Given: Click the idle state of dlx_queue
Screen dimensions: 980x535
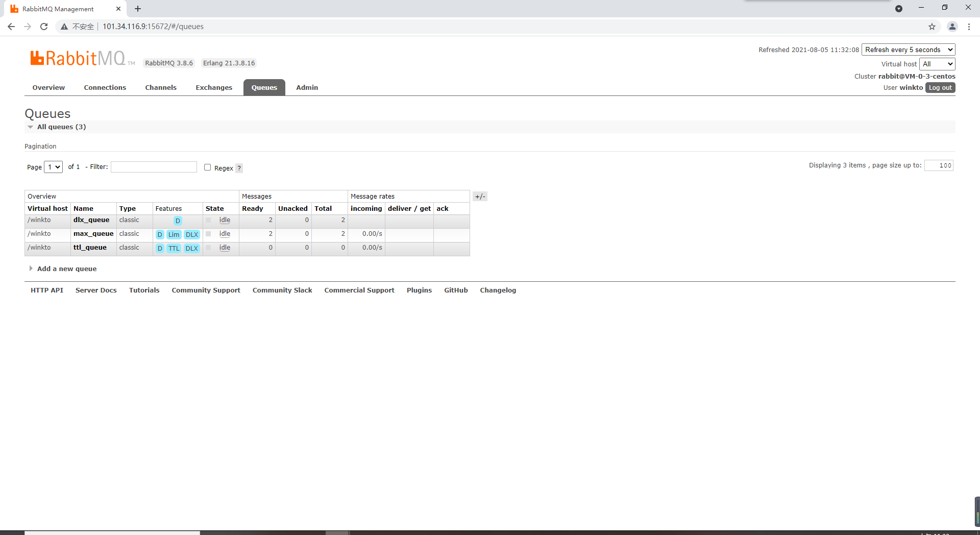Looking at the screenshot, I should tap(225, 220).
